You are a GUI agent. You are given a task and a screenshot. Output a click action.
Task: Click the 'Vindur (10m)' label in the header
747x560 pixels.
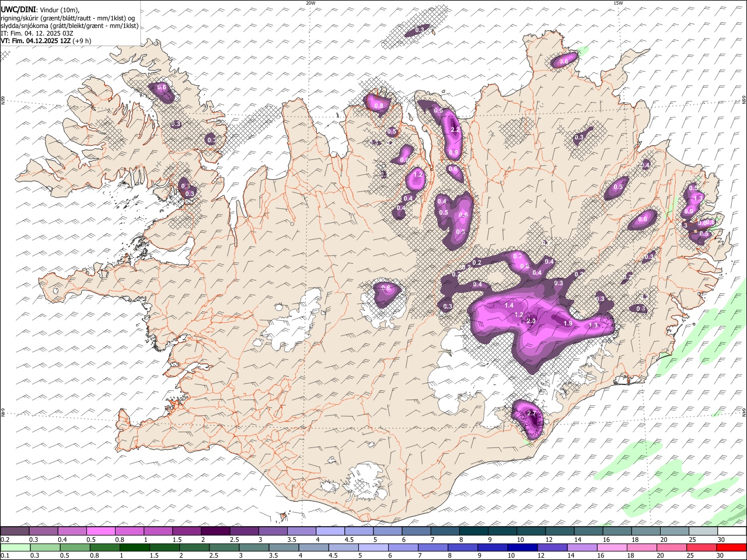60,9
